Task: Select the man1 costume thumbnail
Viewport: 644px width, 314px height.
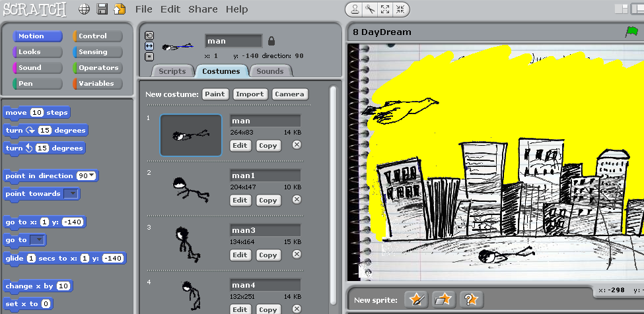Action: 191,190
